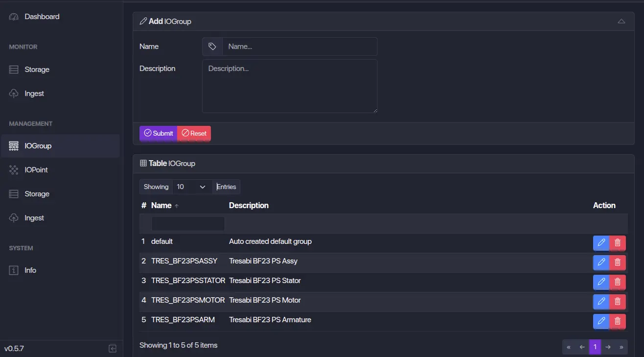Edit the default group
The image size is (644, 357).
click(x=601, y=242)
